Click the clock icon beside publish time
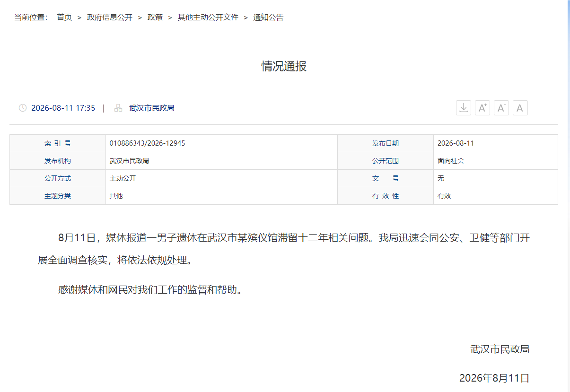The width and height of the screenshot is (570, 392). pos(23,108)
